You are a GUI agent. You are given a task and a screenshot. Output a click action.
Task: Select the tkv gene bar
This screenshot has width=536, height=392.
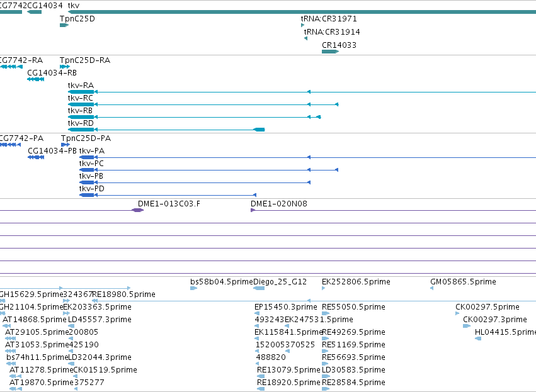pyautogui.click(x=302, y=12)
